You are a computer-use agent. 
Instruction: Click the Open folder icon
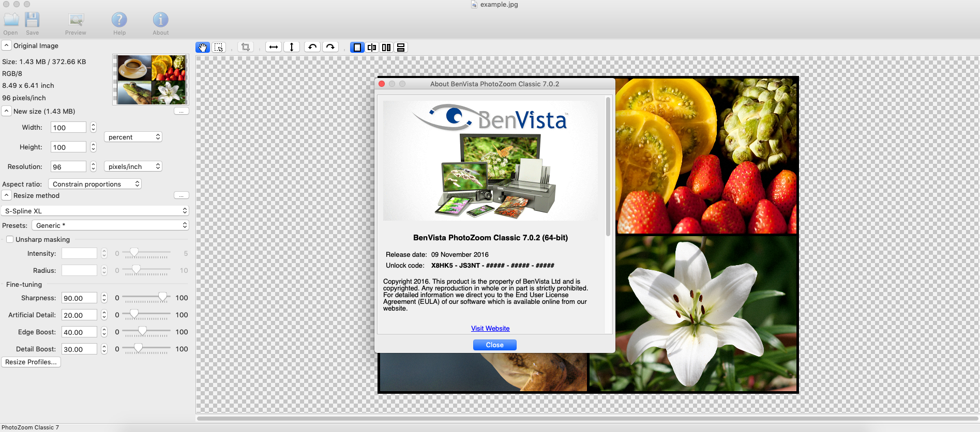coord(11,20)
